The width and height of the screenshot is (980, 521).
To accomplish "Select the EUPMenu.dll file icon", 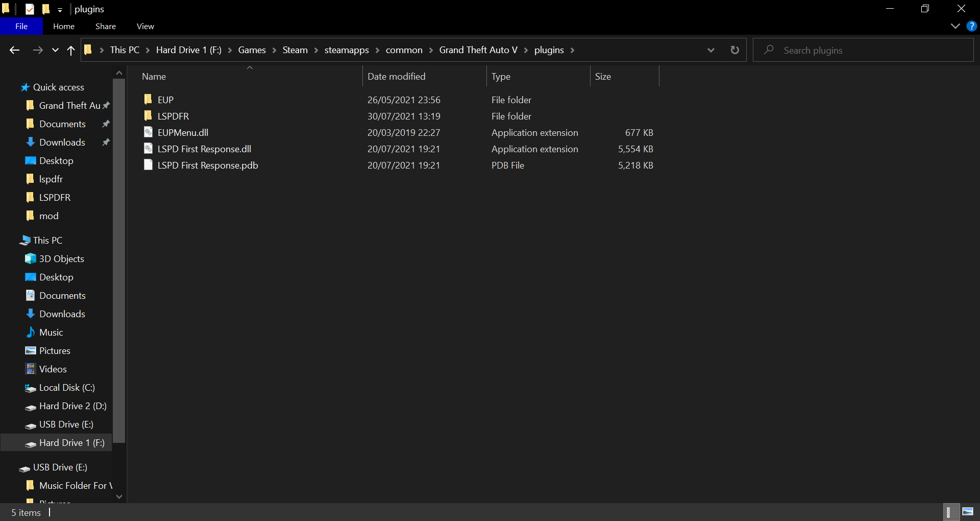I will tap(148, 132).
